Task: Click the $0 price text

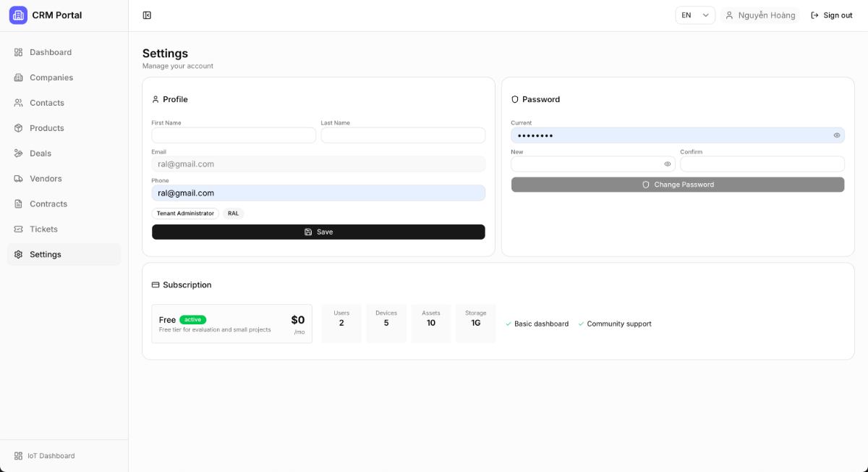Action: tap(298, 320)
